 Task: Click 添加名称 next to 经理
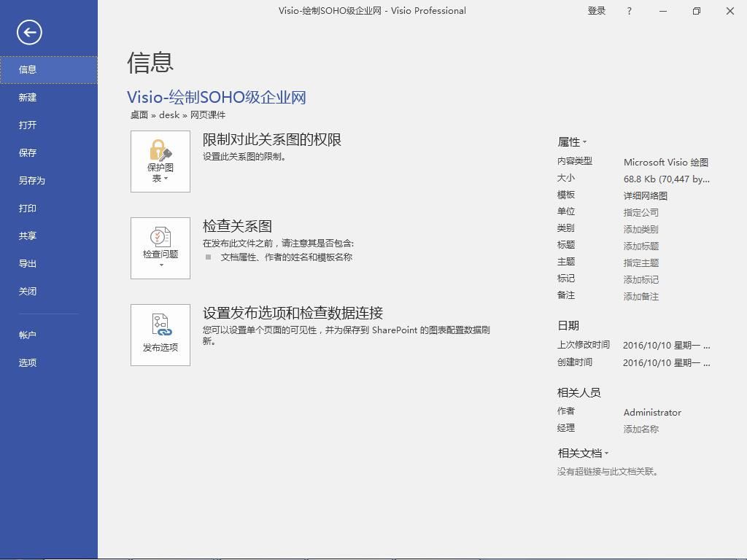(640, 429)
